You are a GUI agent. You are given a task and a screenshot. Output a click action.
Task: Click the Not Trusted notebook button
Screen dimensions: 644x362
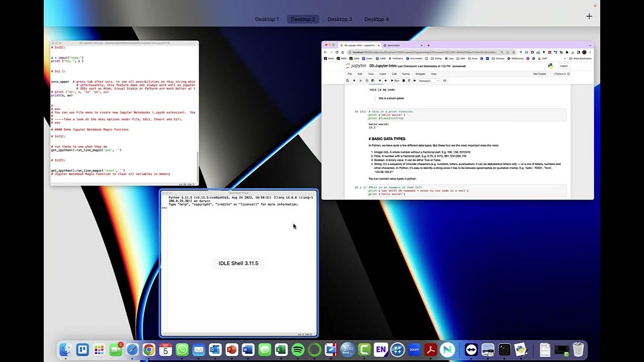click(539, 74)
